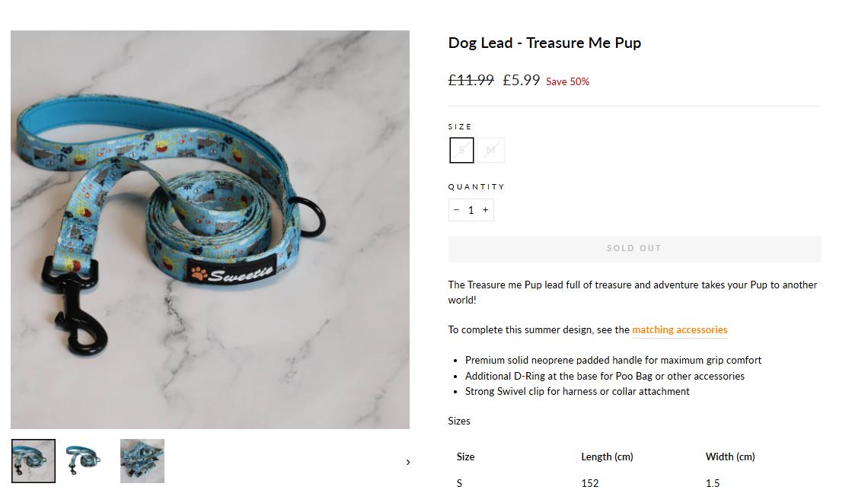Select size S option

tap(461, 151)
